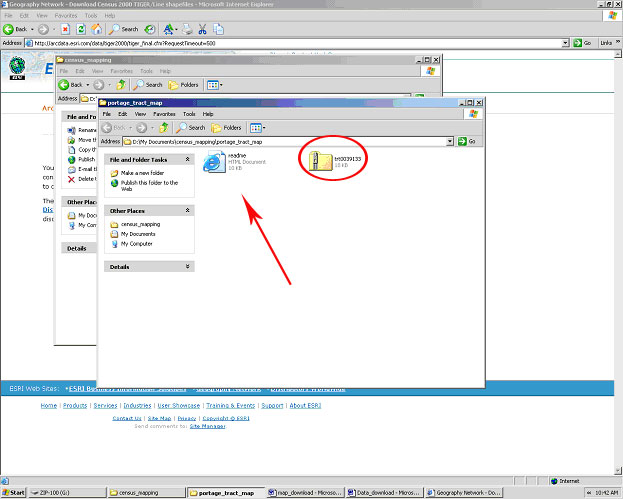Click Search in census_mapping window toolbar
The width and height of the screenshot is (623, 499).
[x=148, y=85]
